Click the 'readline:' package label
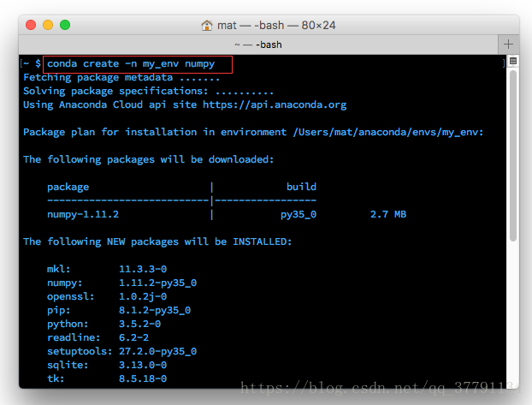 coord(74,337)
